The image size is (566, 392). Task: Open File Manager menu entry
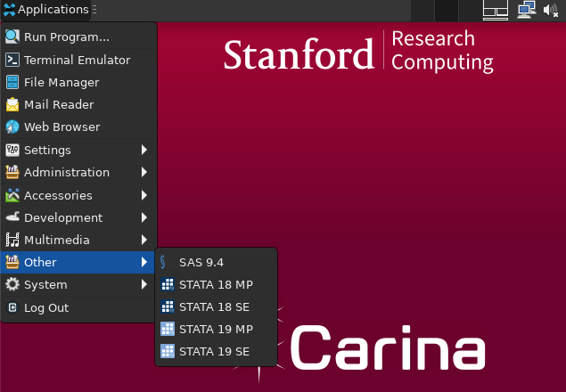pos(78,82)
